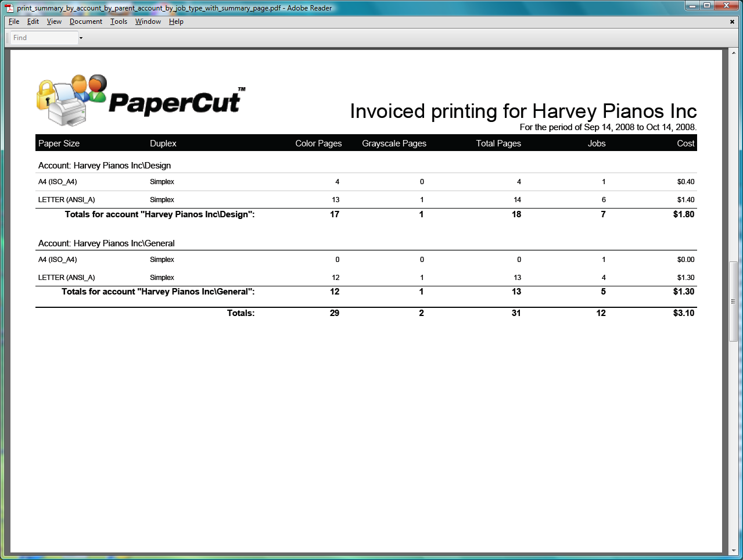Click the scrollbar down arrow

(733, 550)
